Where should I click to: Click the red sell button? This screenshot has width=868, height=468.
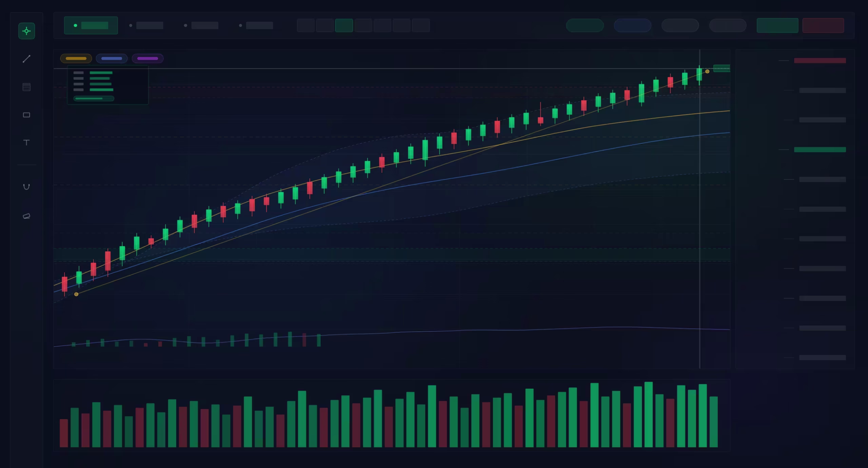823,25
